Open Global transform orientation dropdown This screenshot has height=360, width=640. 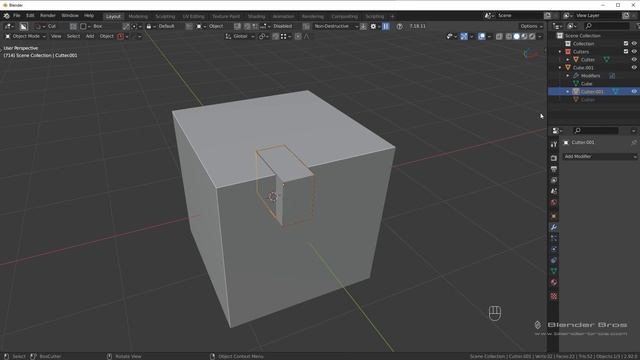240,36
